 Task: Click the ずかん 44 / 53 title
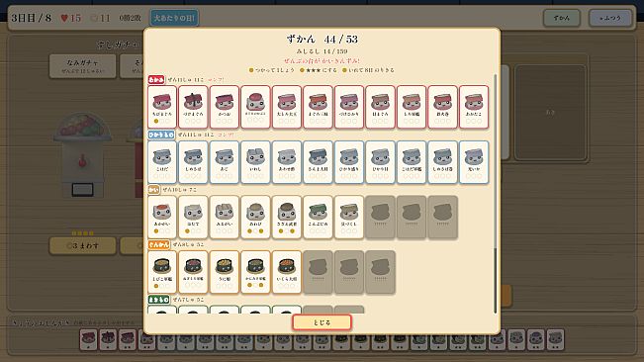coord(322,40)
